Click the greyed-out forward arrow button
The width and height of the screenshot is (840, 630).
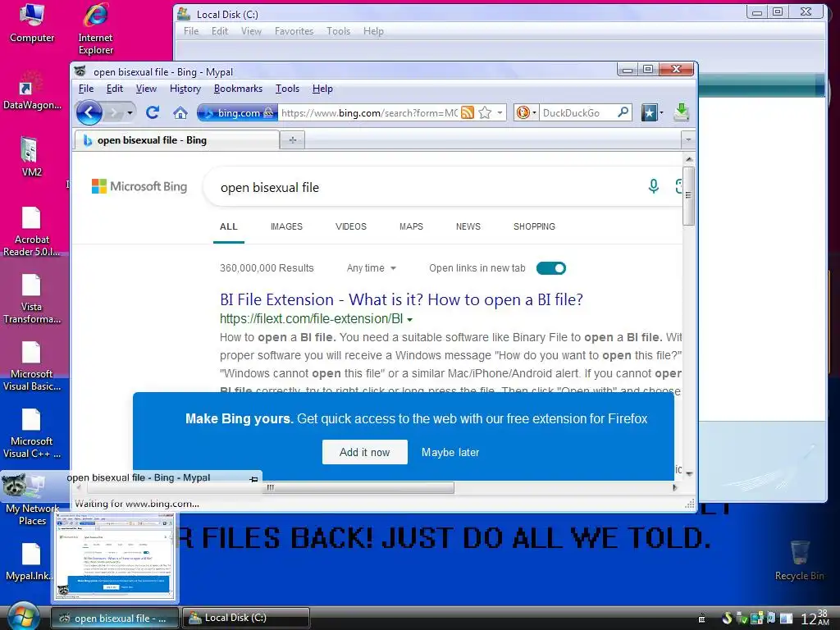(113, 112)
